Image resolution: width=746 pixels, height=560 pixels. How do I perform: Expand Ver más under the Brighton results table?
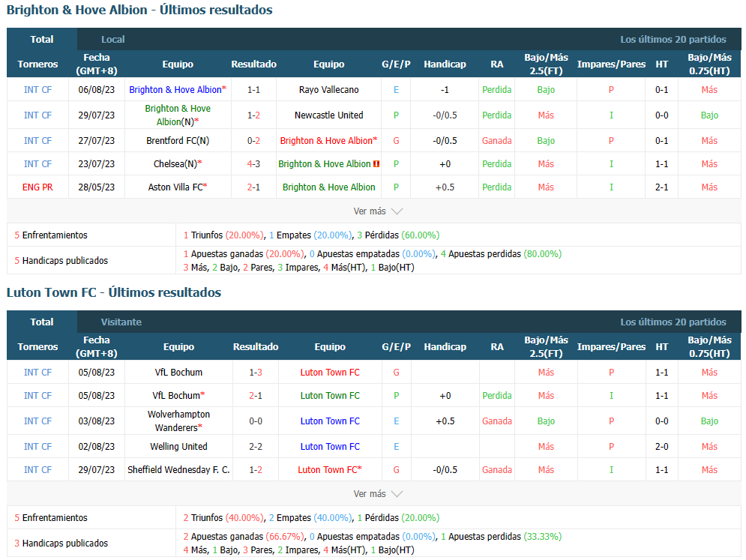pyautogui.click(x=378, y=211)
